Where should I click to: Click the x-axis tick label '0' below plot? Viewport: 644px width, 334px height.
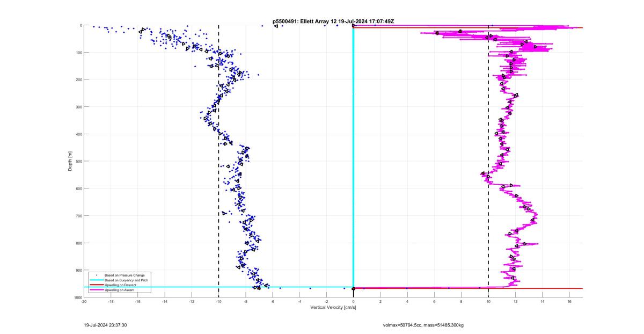354,302
